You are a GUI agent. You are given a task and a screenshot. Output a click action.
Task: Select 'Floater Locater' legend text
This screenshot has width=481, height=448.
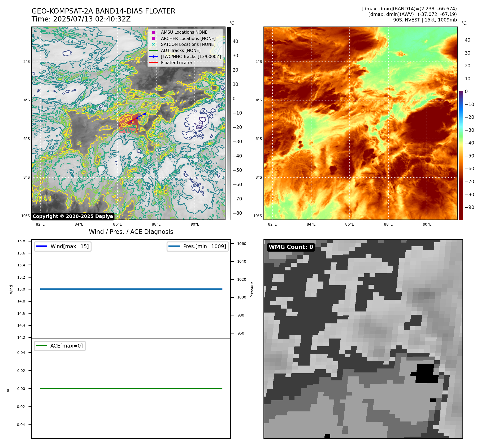tap(177, 63)
